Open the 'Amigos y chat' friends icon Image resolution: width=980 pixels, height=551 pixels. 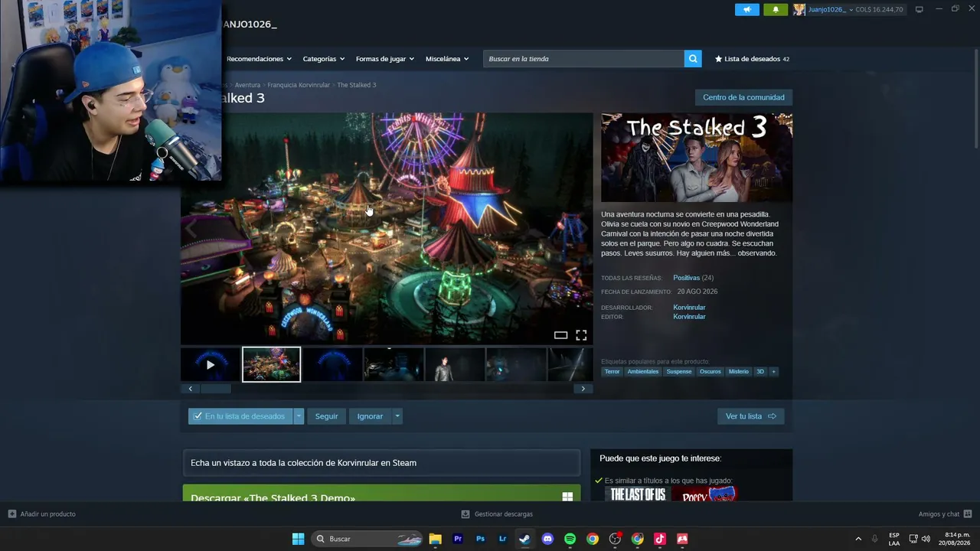pos(968,514)
